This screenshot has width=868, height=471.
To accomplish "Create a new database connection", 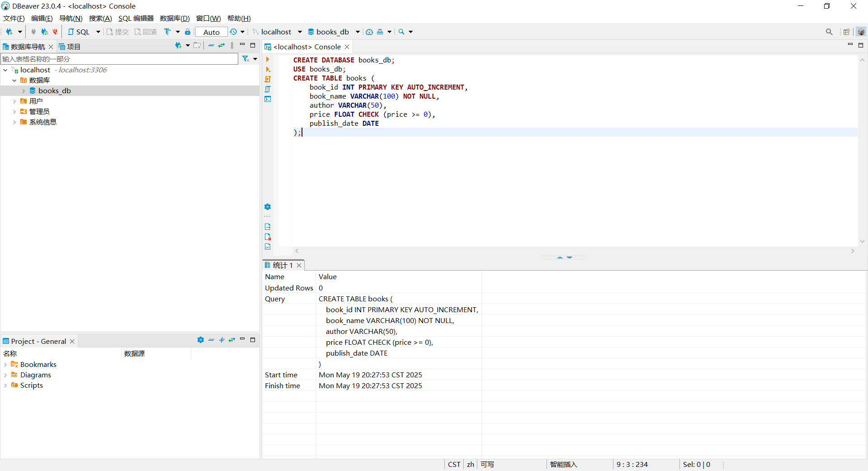I will [x=10, y=32].
